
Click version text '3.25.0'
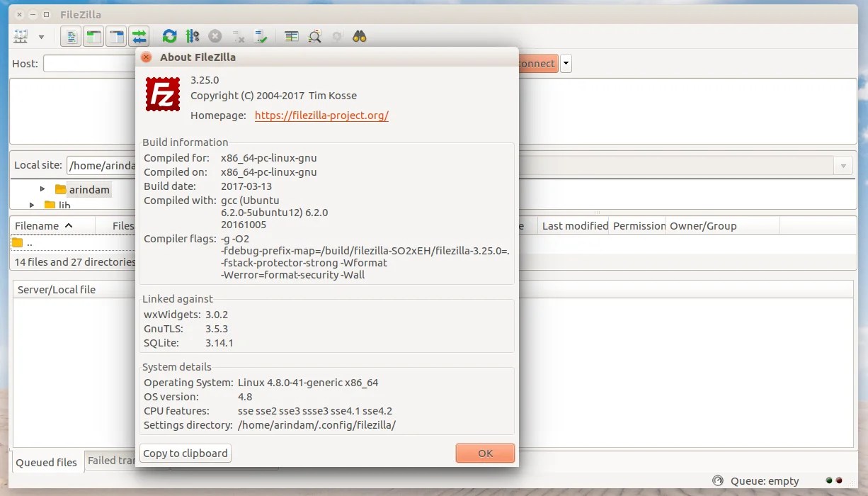click(205, 80)
